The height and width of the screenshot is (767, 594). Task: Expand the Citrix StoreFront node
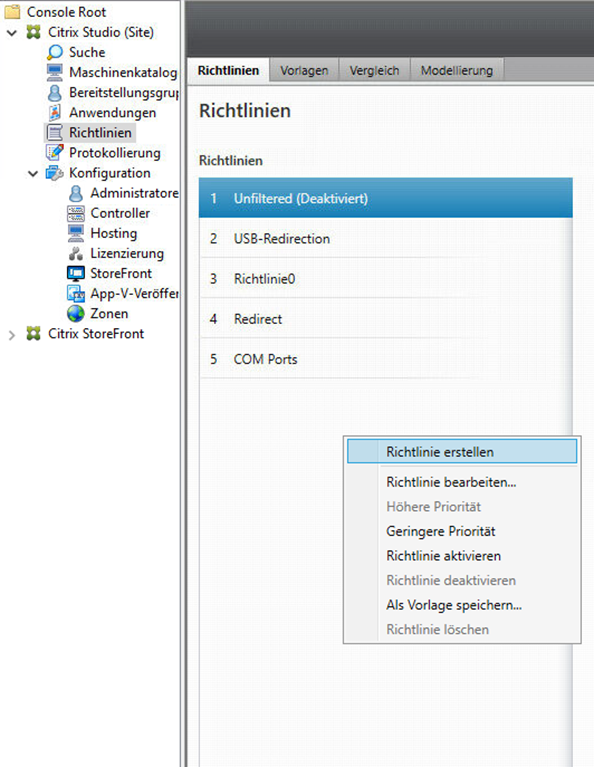pos(12,335)
